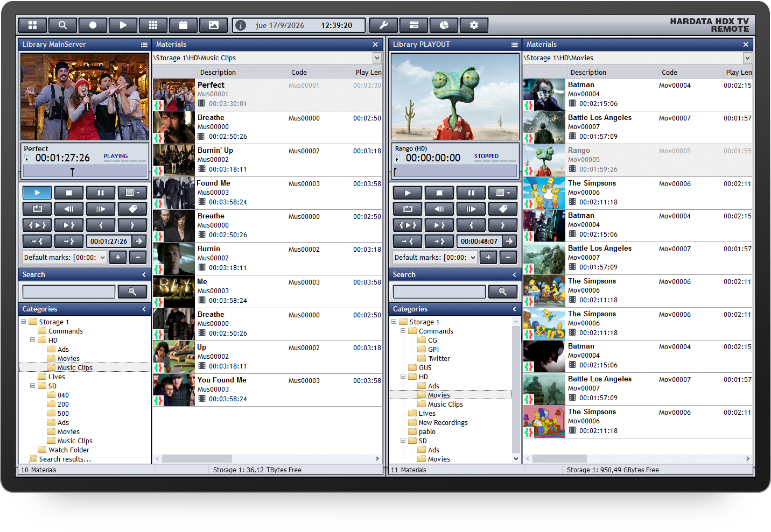Collapse the SD folder in MainServer categories
Image resolution: width=771 pixels, height=532 pixels.
click(33, 386)
